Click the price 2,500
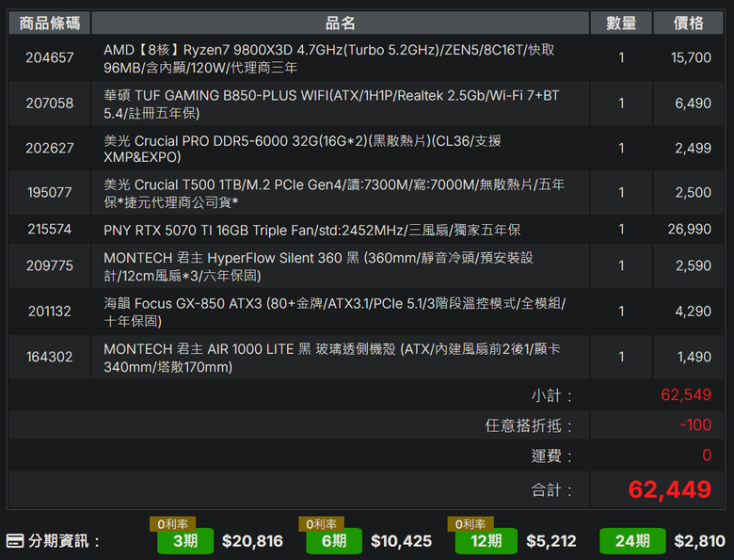This screenshot has width=734, height=560. tap(693, 192)
